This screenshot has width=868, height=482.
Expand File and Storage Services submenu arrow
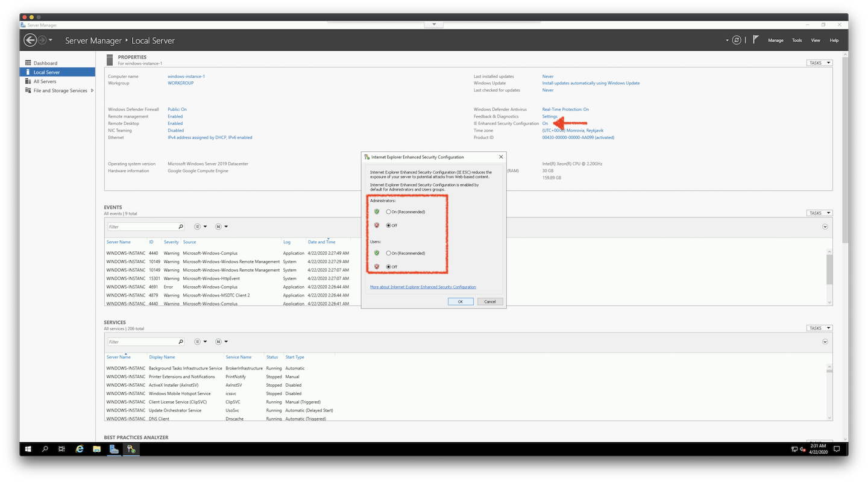pos(92,90)
